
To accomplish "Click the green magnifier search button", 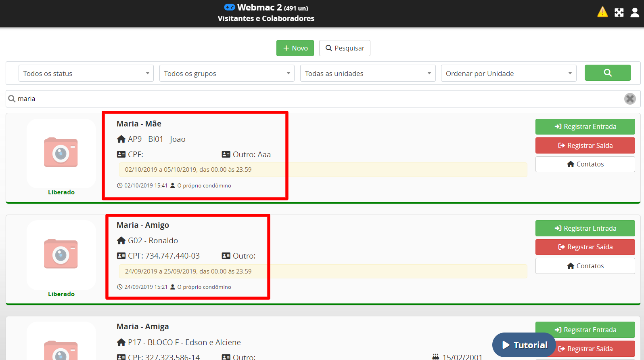I will point(607,73).
